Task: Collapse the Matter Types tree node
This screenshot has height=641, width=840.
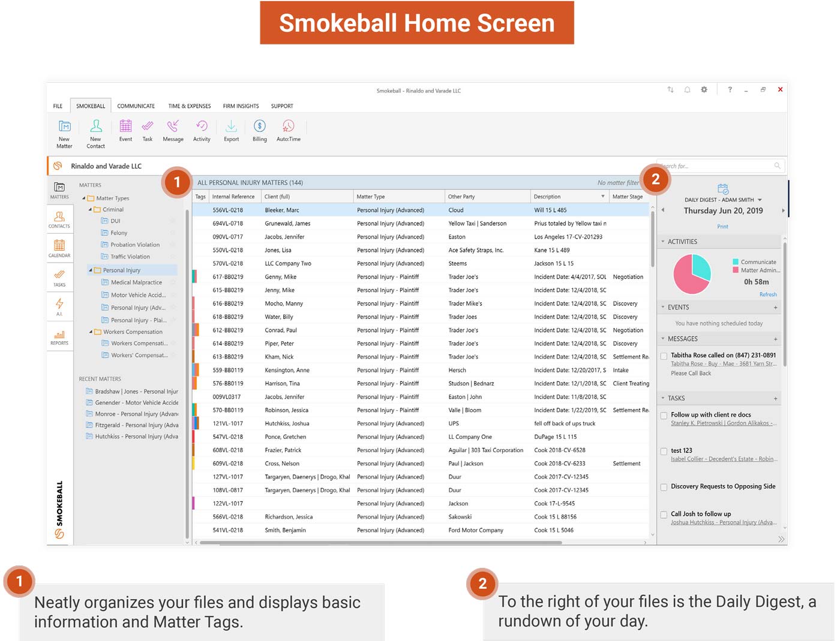Action: (x=83, y=198)
